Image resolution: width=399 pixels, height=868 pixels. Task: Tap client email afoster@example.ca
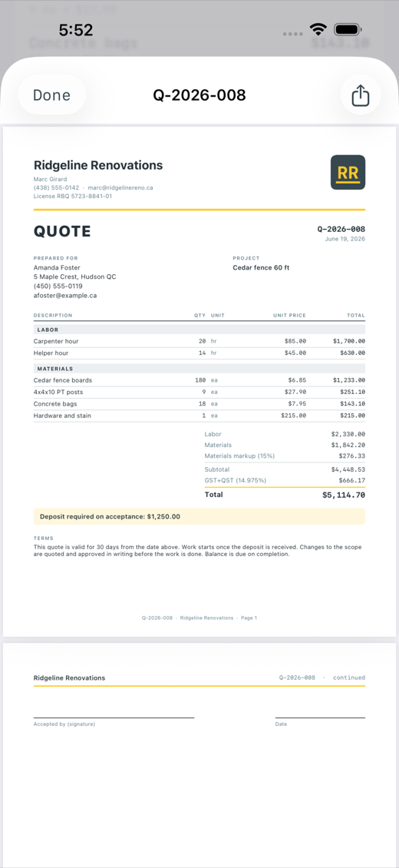(x=65, y=296)
